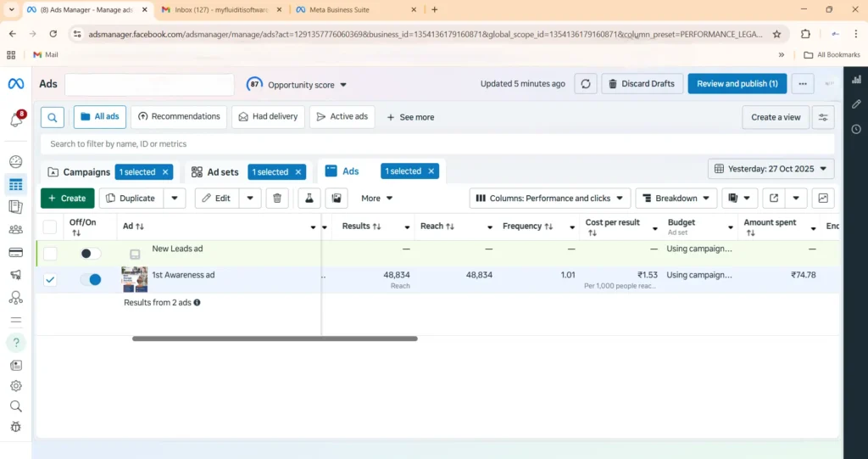
Task: Select the All ads filter tab
Action: [100, 117]
